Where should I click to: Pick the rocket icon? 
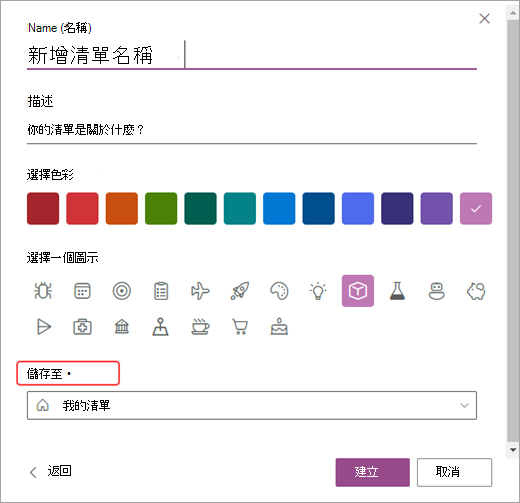(240, 291)
